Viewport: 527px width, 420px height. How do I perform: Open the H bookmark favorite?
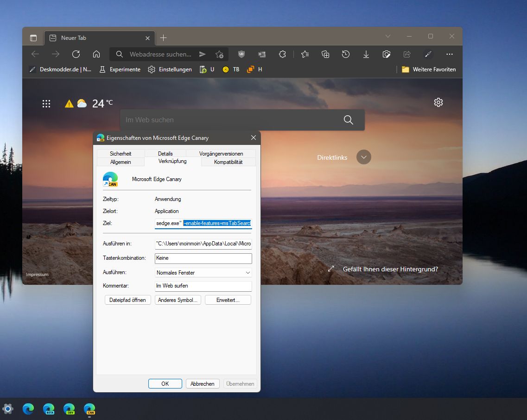point(254,69)
